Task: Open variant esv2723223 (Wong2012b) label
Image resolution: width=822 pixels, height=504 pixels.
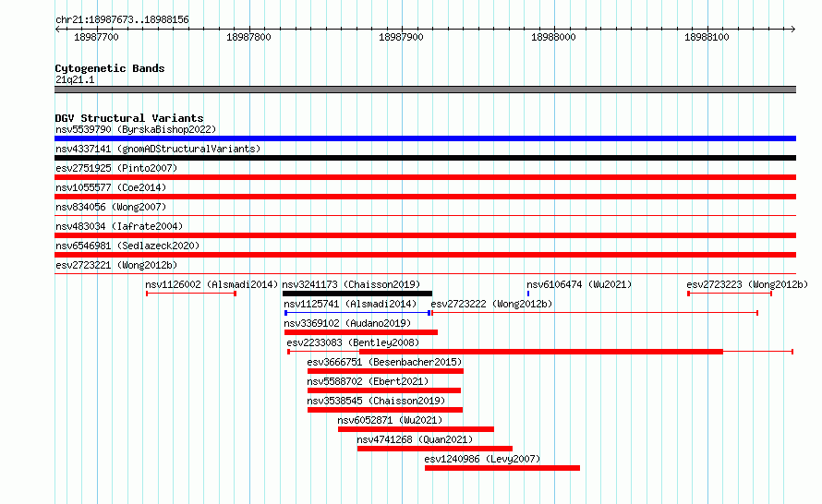Action: pyautogui.click(x=747, y=284)
